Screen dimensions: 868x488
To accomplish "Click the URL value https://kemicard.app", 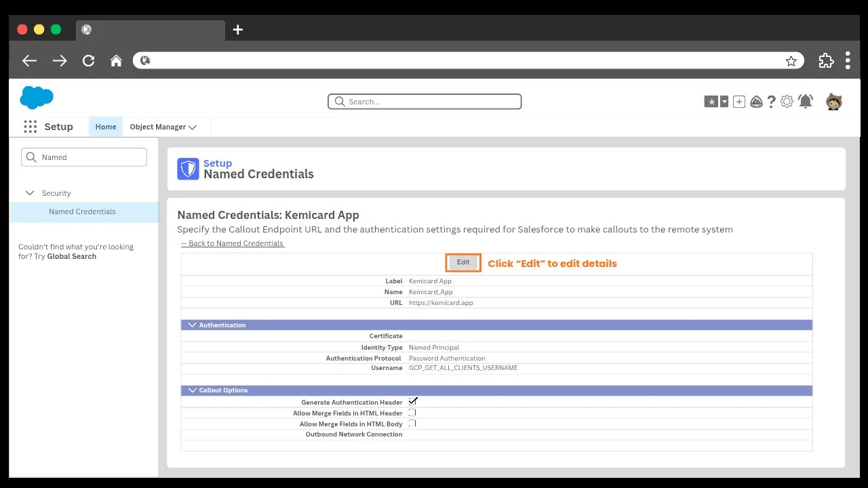I will click(x=441, y=303).
